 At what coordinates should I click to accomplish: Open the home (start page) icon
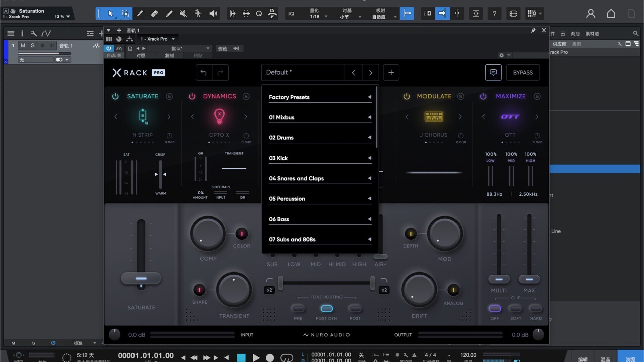[x=611, y=14]
